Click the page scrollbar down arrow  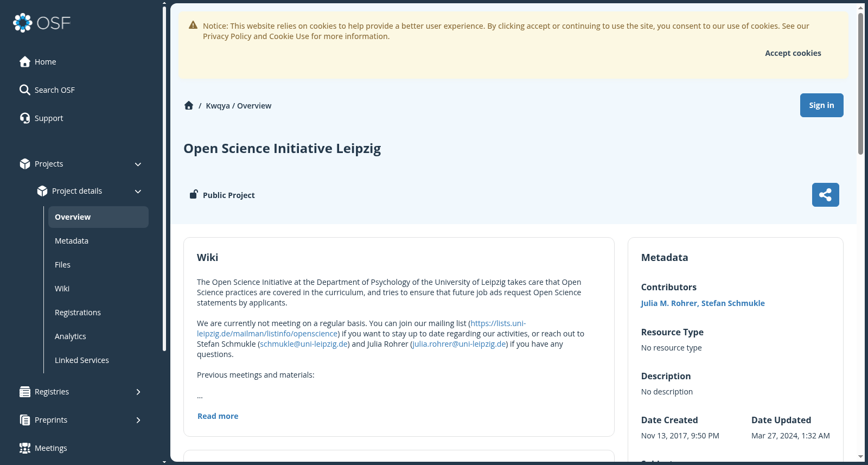pyautogui.click(x=860, y=457)
